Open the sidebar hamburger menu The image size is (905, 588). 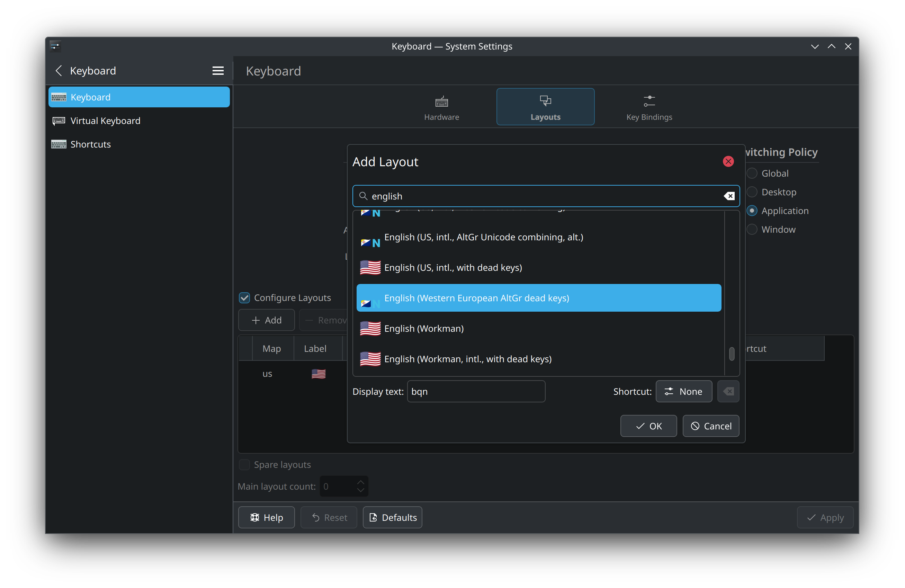coord(218,70)
